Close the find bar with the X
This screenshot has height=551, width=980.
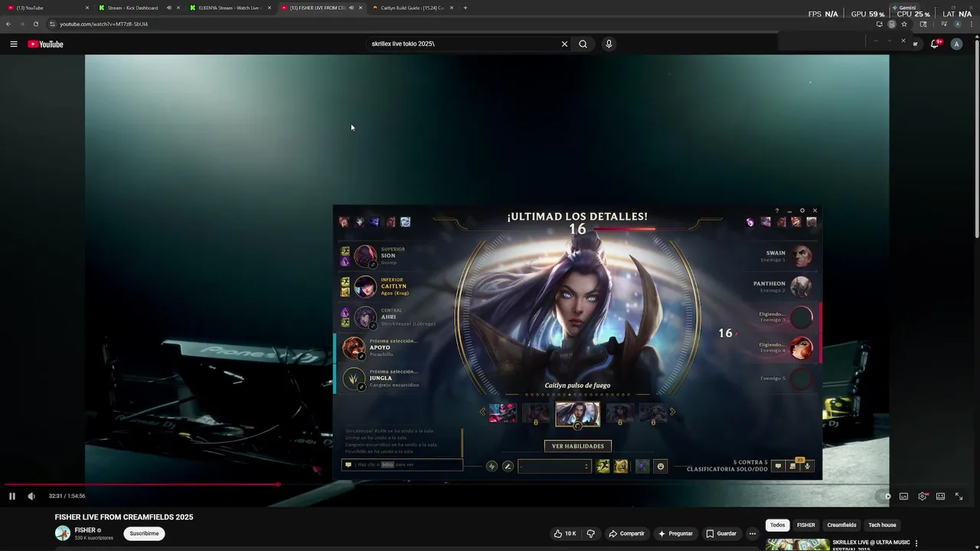point(903,41)
